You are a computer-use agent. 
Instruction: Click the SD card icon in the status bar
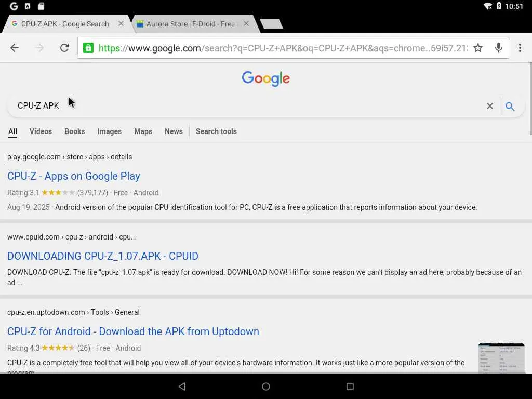coord(41,6)
